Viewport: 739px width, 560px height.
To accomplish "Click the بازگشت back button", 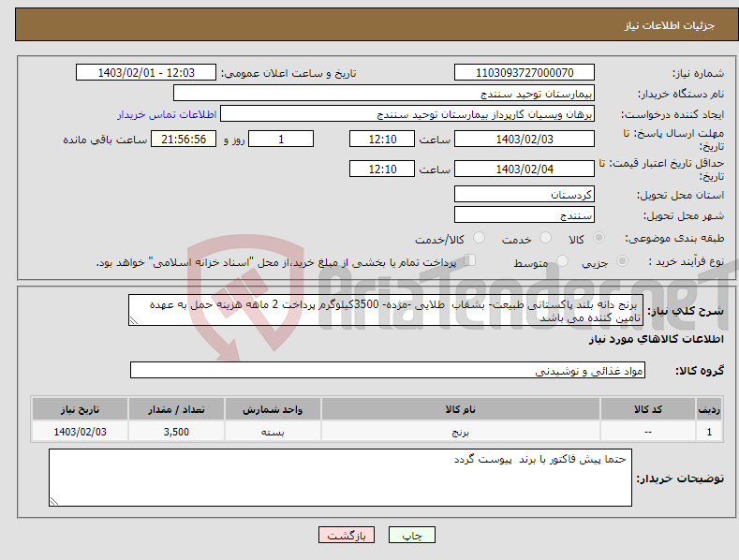I will [347, 535].
